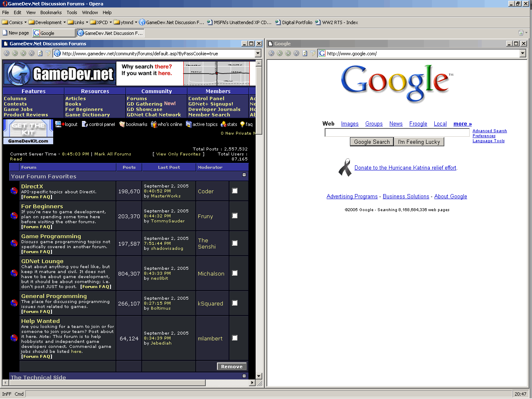This screenshot has width=532, height=399.
Task: Open the File menu
Action: 5,12
